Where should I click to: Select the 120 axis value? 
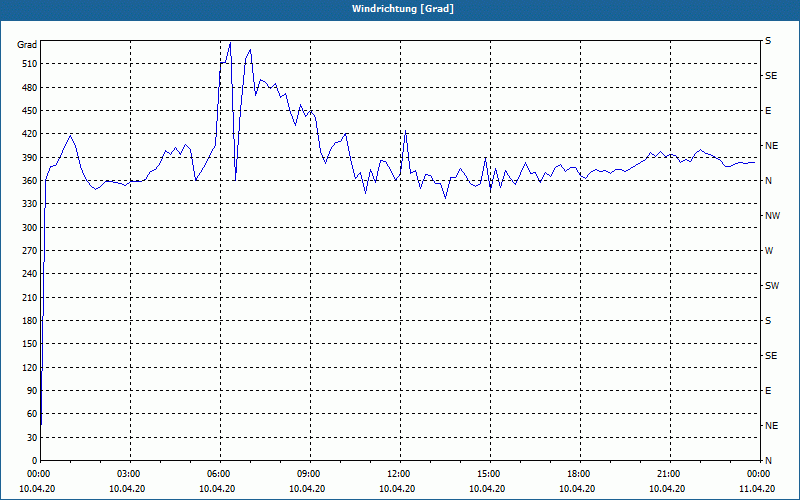click(31, 367)
